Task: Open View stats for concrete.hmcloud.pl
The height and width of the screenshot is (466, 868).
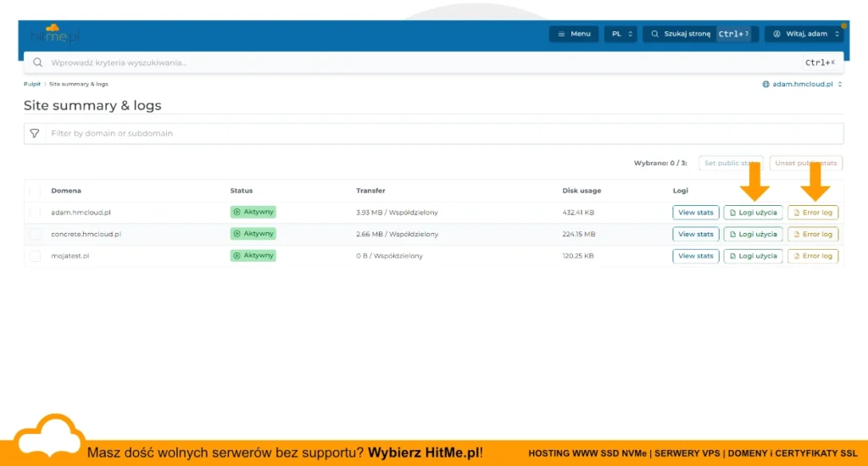Action: point(695,234)
